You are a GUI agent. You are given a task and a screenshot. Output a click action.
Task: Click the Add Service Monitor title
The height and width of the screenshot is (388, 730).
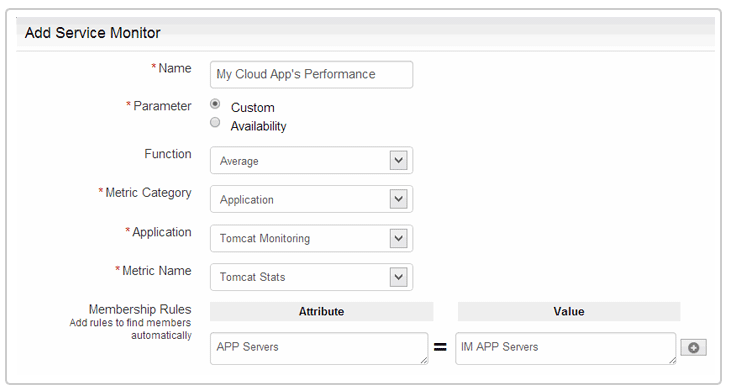click(x=93, y=33)
